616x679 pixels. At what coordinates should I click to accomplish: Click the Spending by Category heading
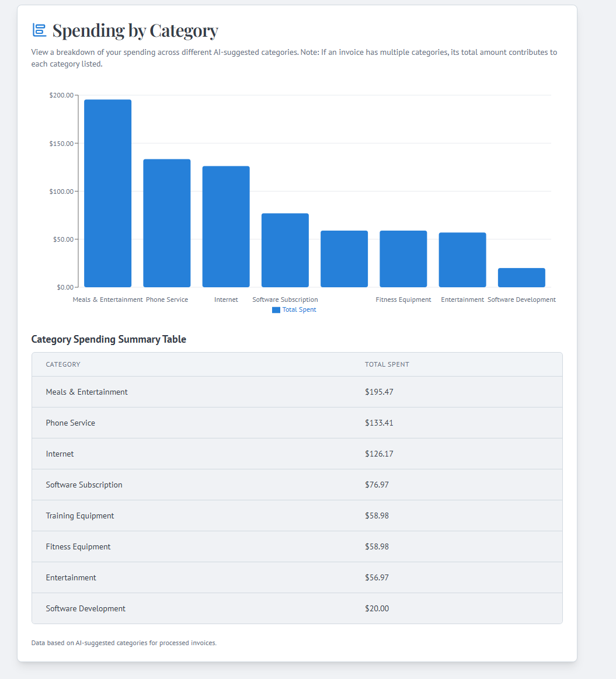tap(135, 31)
